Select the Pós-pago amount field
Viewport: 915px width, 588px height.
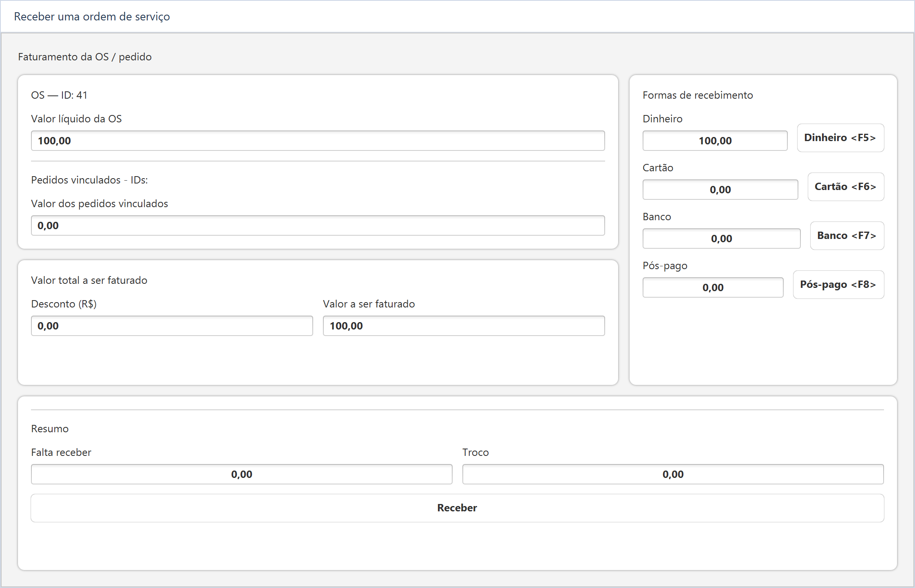point(713,287)
